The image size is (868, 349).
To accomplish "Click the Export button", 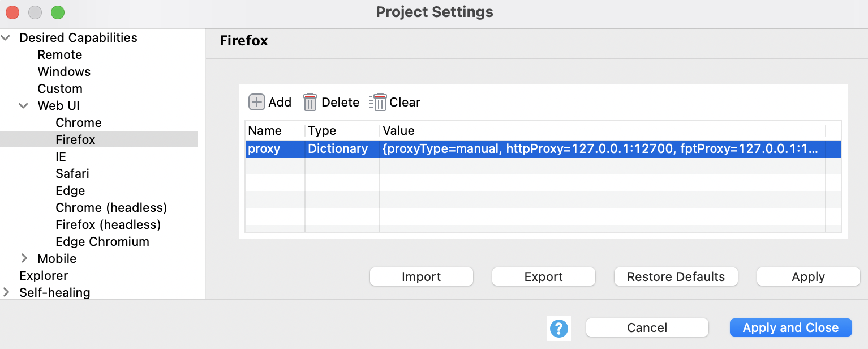I will coord(543,276).
